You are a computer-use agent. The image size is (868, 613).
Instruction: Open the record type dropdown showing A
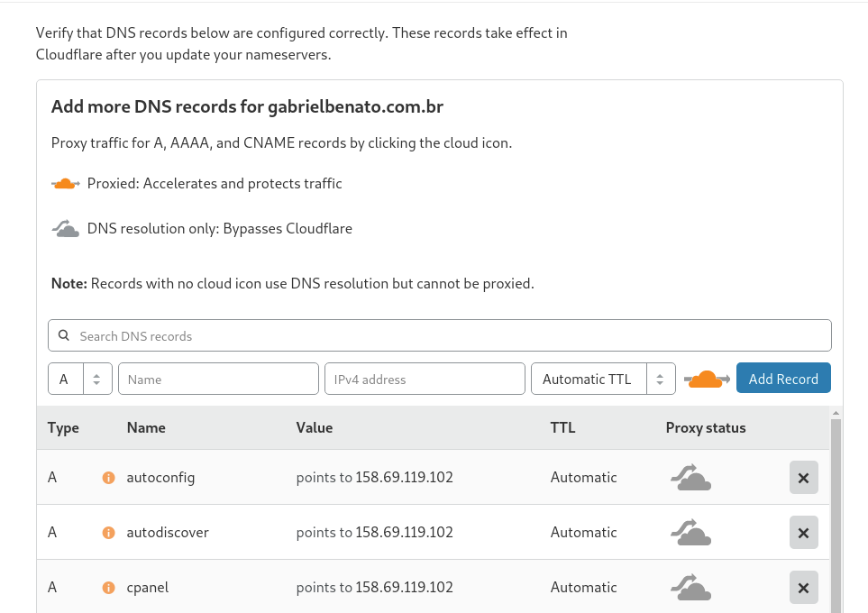(80, 379)
